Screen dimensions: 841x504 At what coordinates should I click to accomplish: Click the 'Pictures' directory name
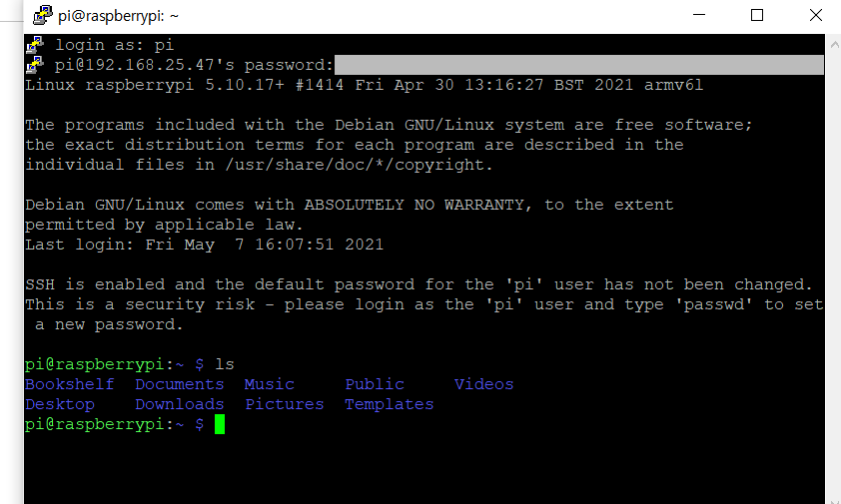coord(285,404)
